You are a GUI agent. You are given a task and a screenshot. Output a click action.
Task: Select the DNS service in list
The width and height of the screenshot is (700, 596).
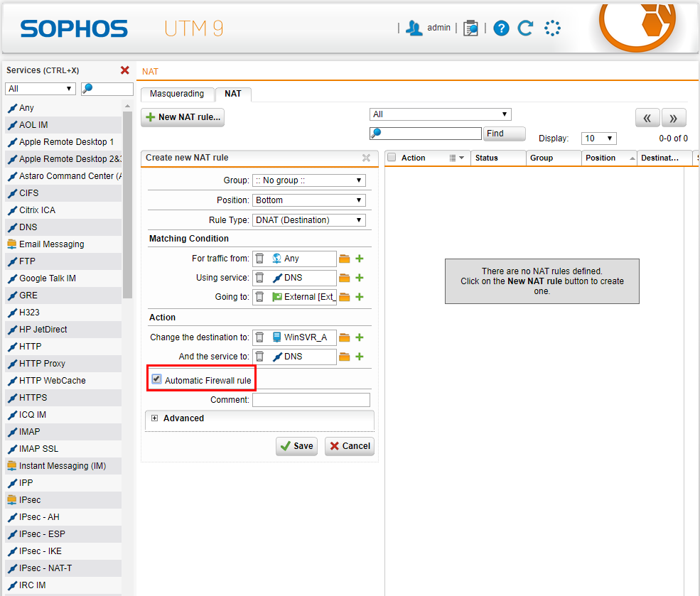[x=63, y=227]
